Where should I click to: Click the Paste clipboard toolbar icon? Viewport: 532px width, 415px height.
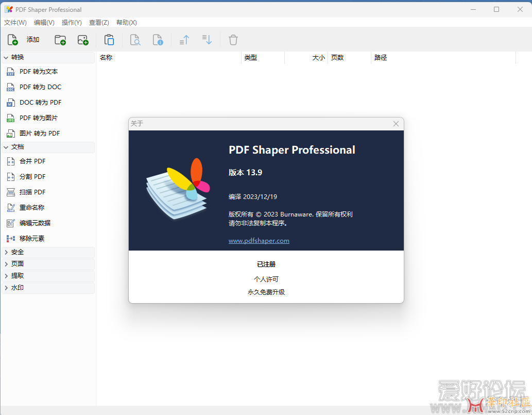pyautogui.click(x=109, y=40)
